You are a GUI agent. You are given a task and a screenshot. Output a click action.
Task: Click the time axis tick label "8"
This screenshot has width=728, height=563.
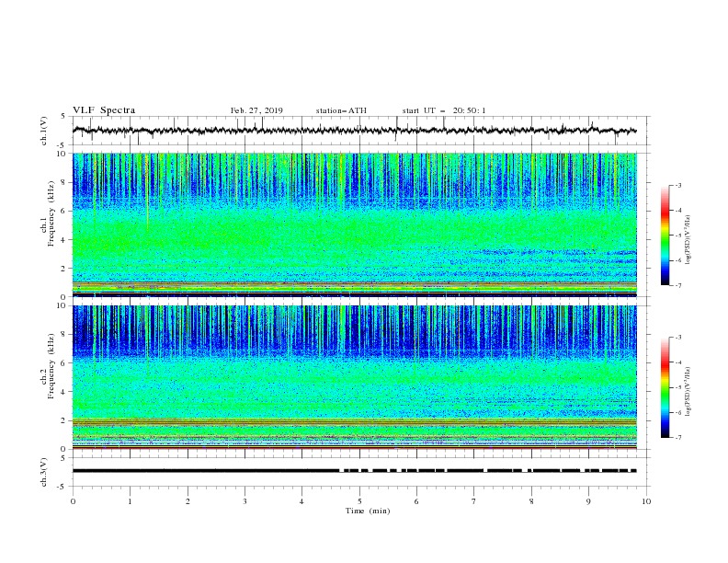coord(531,501)
